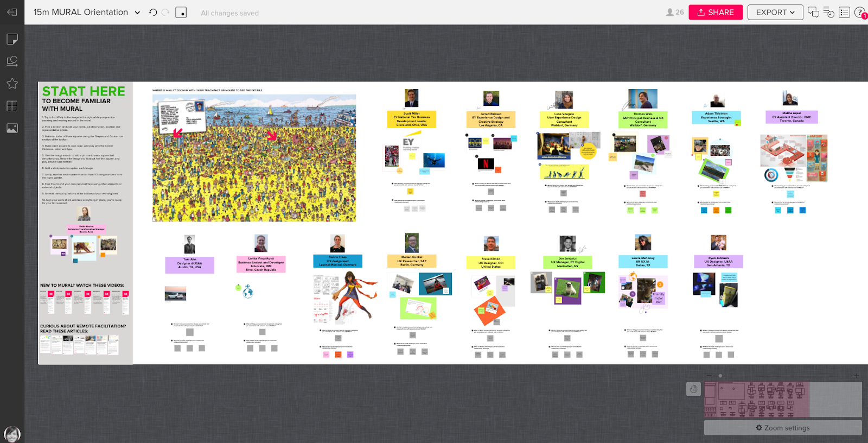Viewport: 868px width, 443px height.
Task: Select the Adam Thielman blue name card
Action: (x=716, y=117)
